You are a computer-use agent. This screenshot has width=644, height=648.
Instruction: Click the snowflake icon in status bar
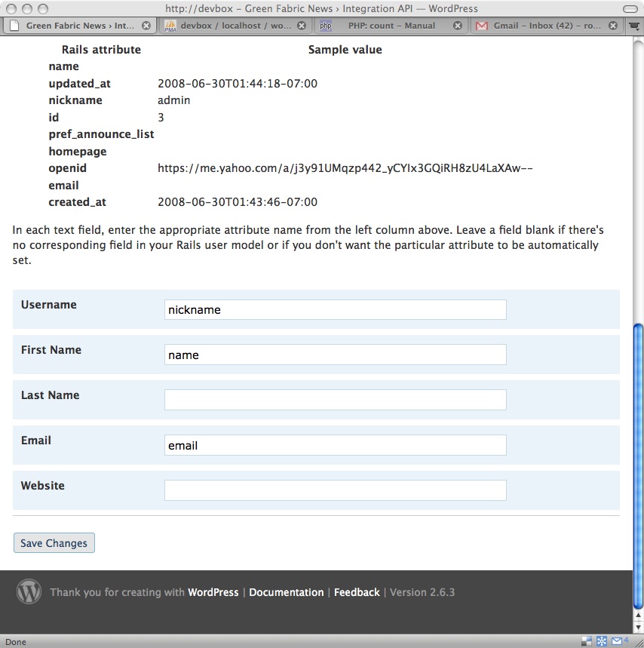(x=602, y=641)
